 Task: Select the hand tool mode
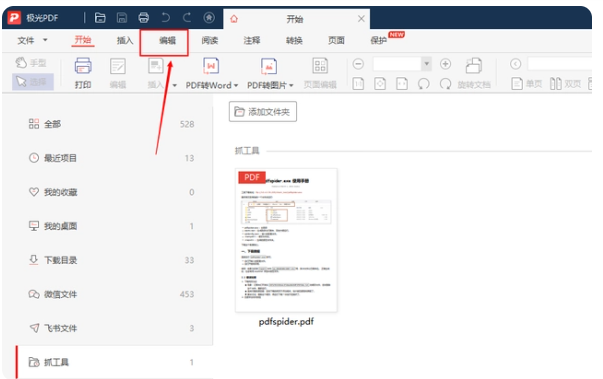(31, 63)
